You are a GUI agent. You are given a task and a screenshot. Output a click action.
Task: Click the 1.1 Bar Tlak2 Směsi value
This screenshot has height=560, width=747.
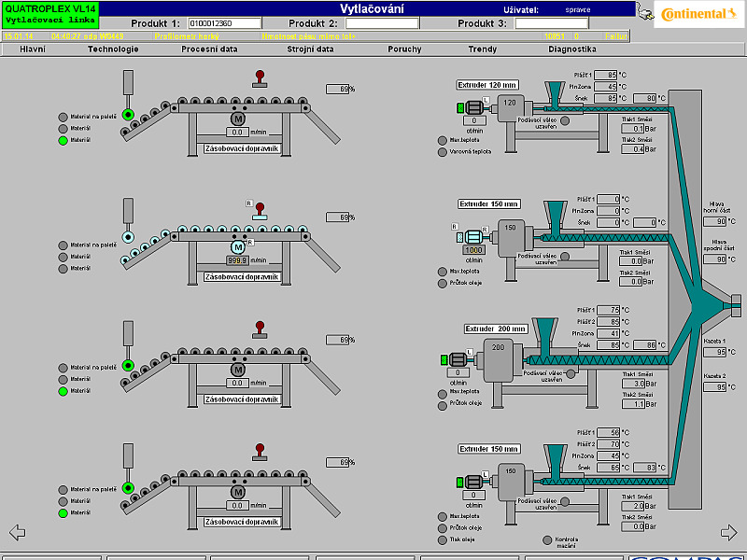pos(633,404)
